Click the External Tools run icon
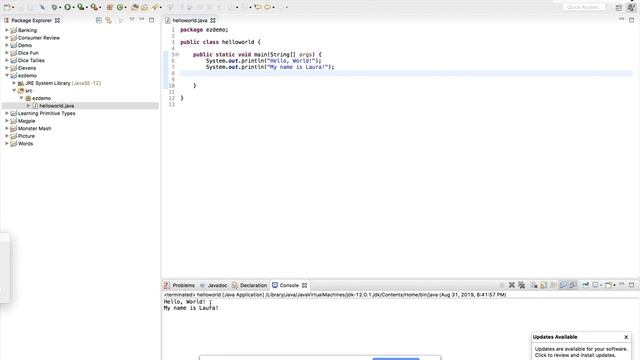640x360 pixels. pyautogui.click(x=94, y=7)
